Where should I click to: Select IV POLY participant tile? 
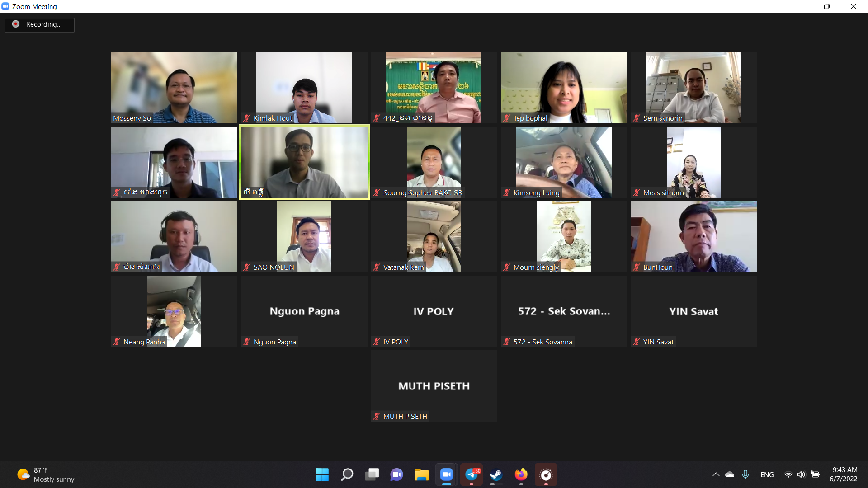tap(434, 311)
